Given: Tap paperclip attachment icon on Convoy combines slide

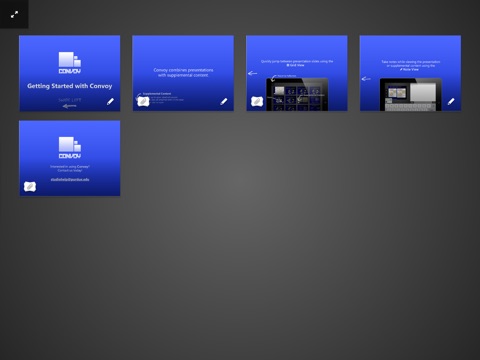Looking at the screenshot, I should pyautogui.click(x=143, y=101).
